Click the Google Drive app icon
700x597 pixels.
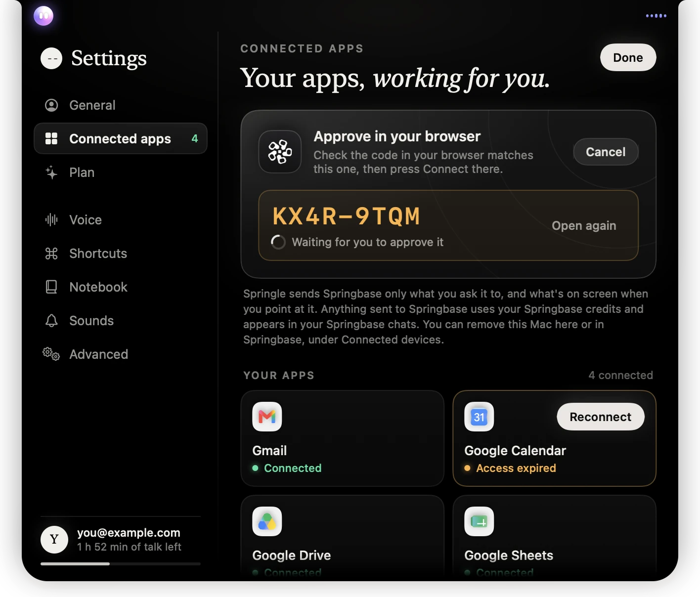[x=267, y=521]
